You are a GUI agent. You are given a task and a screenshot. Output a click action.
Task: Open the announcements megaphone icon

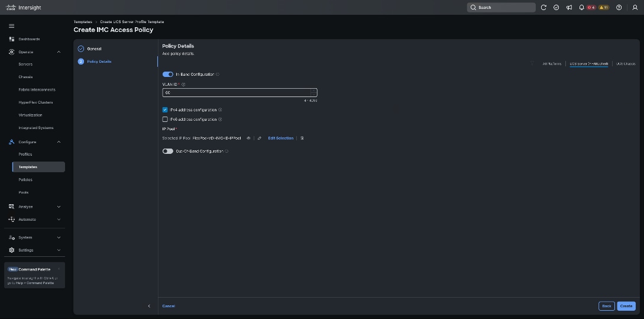569,8
